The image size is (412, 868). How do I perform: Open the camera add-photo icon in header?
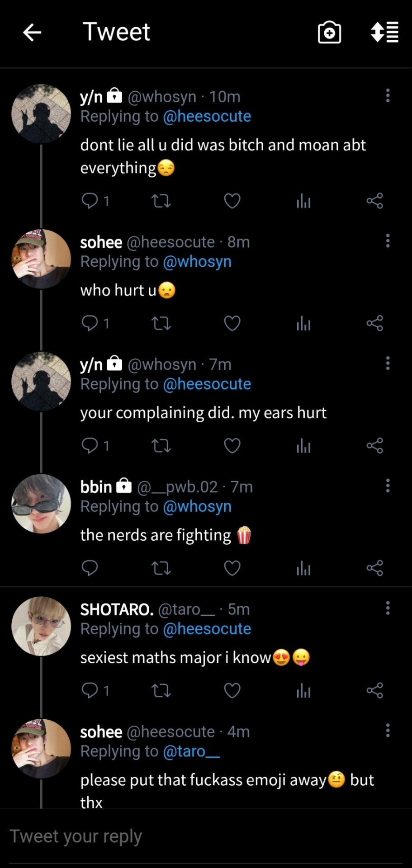pyautogui.click(x=329, y=33)
